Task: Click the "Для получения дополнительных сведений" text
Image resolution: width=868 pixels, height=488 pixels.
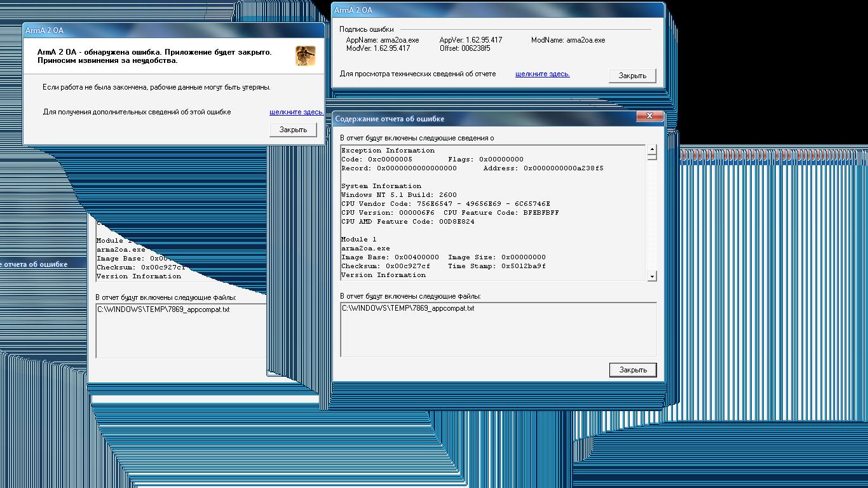Action: [x=137, y=112]
